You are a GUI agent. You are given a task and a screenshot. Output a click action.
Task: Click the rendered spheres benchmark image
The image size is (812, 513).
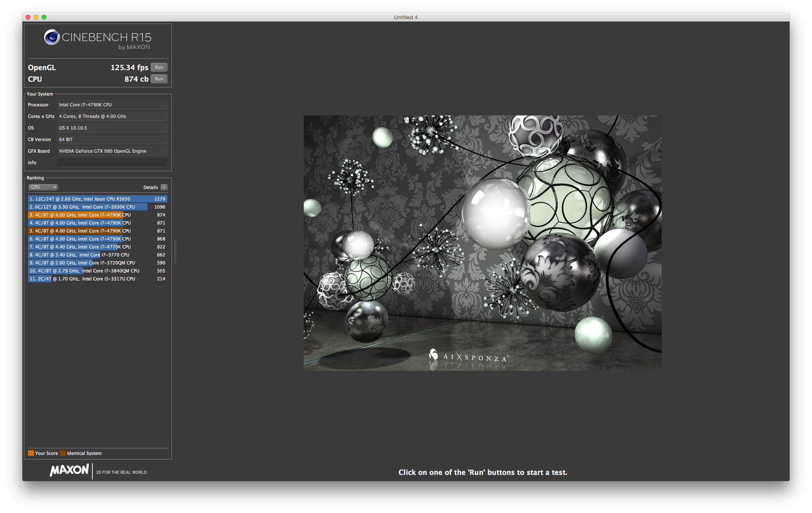click(x=482, y=243)
